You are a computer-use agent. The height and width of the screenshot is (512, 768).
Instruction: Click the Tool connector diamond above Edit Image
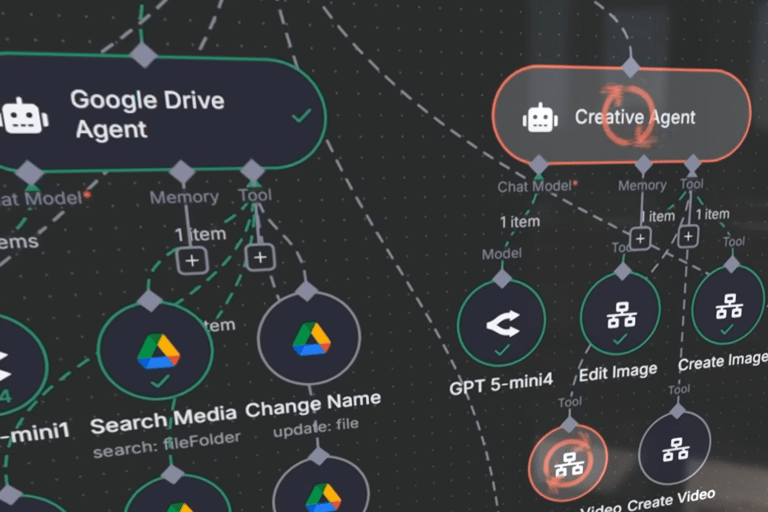[622, 271]
